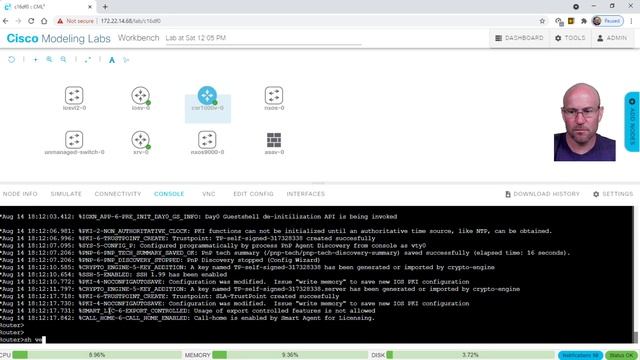Click the browser address bar URL
This screenshot has height=360, width=640.
(x=131, y=21)
